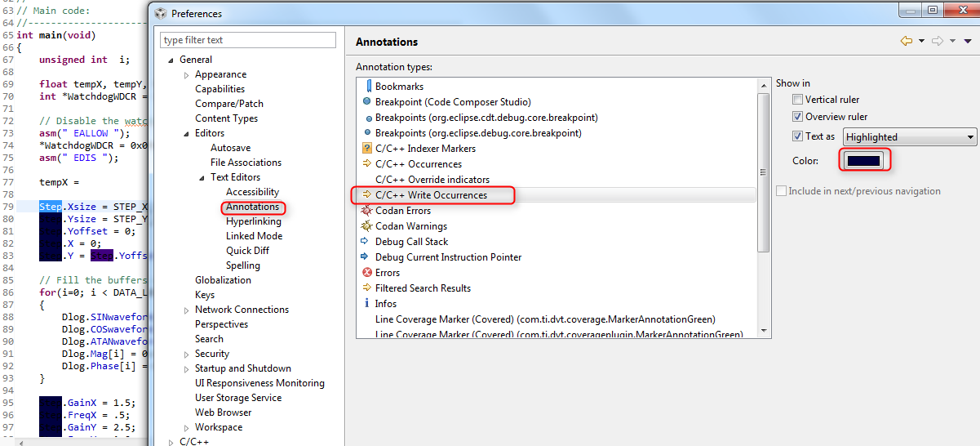Click the Codan Errors bug icon
The height and width of the screenshot is (446, 980).
[x=367, y=211]
